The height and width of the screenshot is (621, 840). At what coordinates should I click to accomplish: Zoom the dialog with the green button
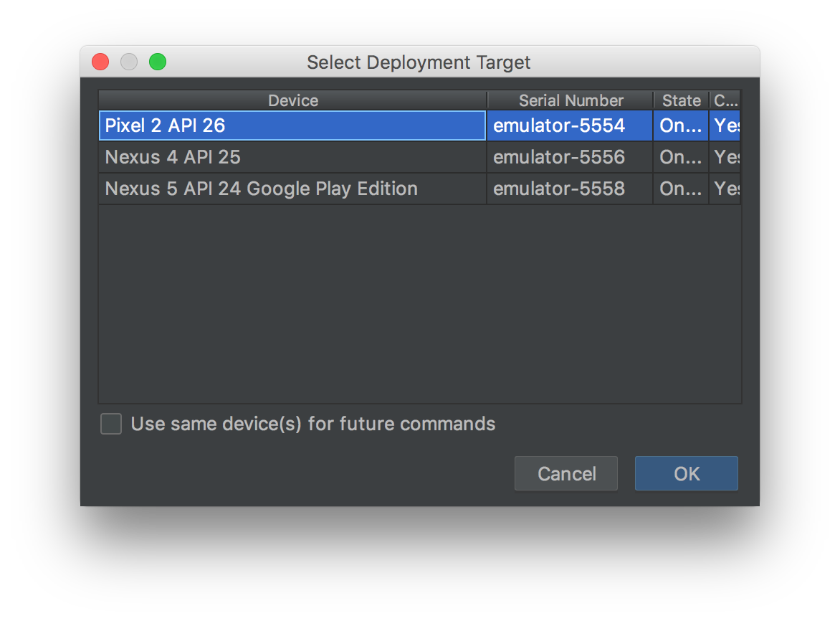[158, 62]
